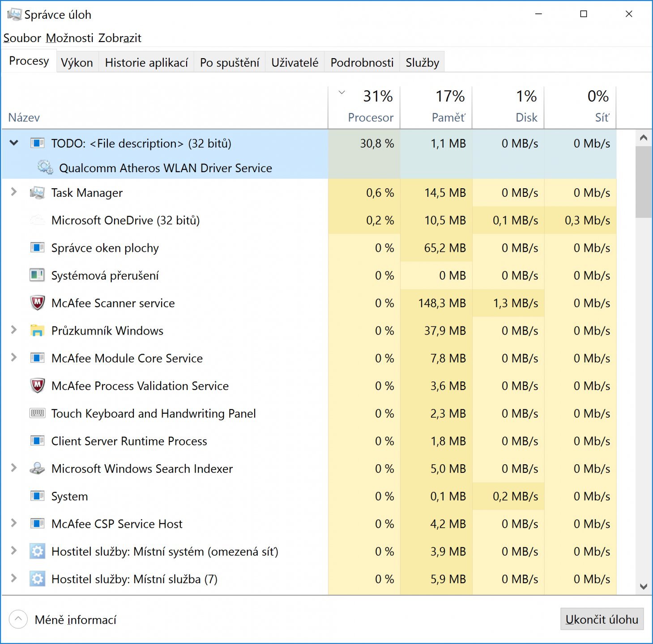Click the McAfee Scanner service shield icon
Viewport: 653px width, 644px height.
tap(38, 303)
